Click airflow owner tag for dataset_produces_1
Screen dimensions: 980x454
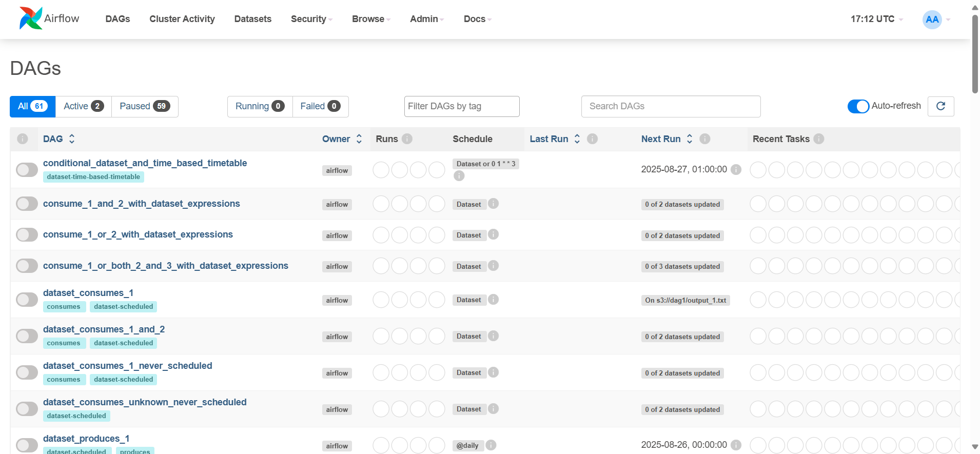337,446
